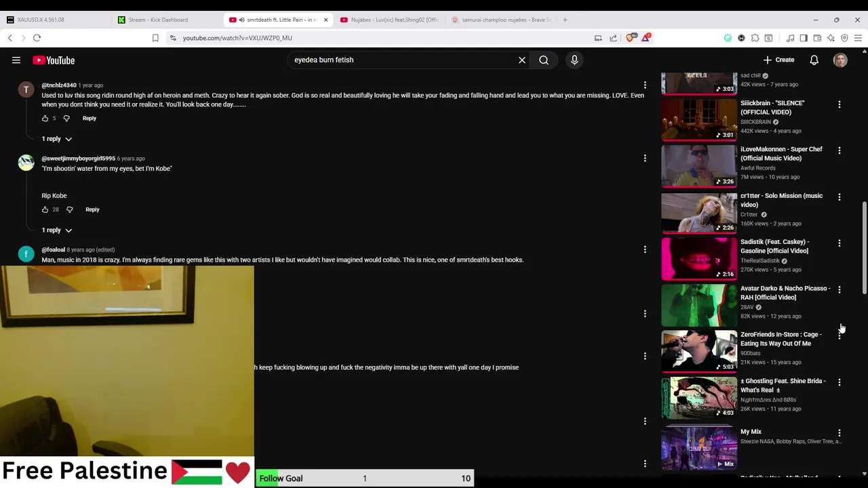Open options menu for the @tnchlz4340 comment
The image size is (868, 488).
(x=645, y=85)
